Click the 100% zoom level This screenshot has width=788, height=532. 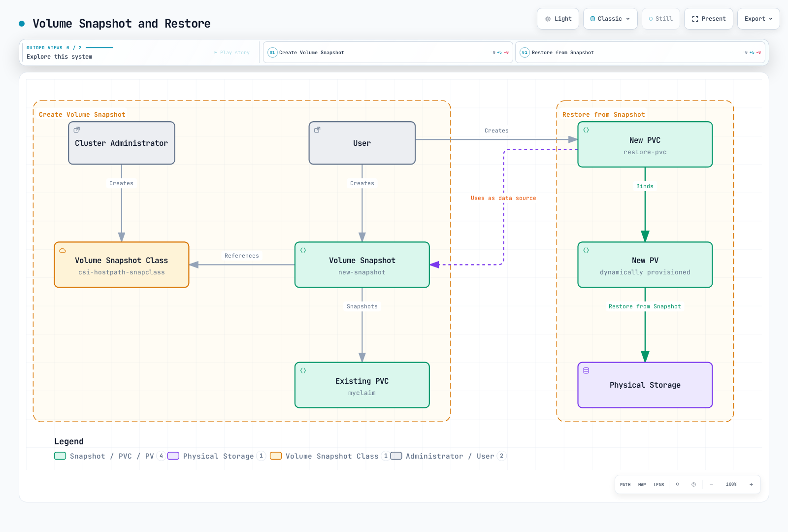click(731, 485)
